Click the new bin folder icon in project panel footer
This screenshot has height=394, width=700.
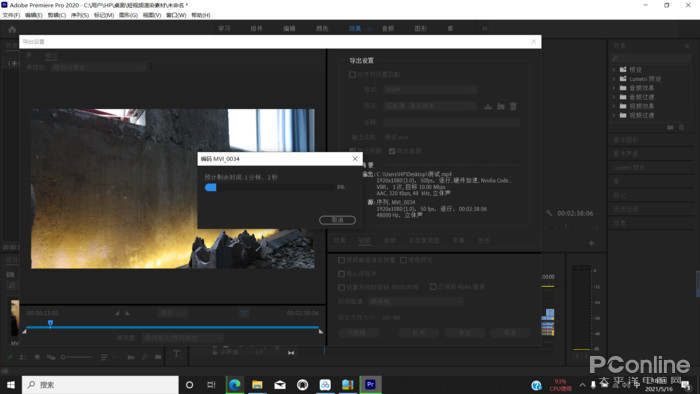point(158,357)
